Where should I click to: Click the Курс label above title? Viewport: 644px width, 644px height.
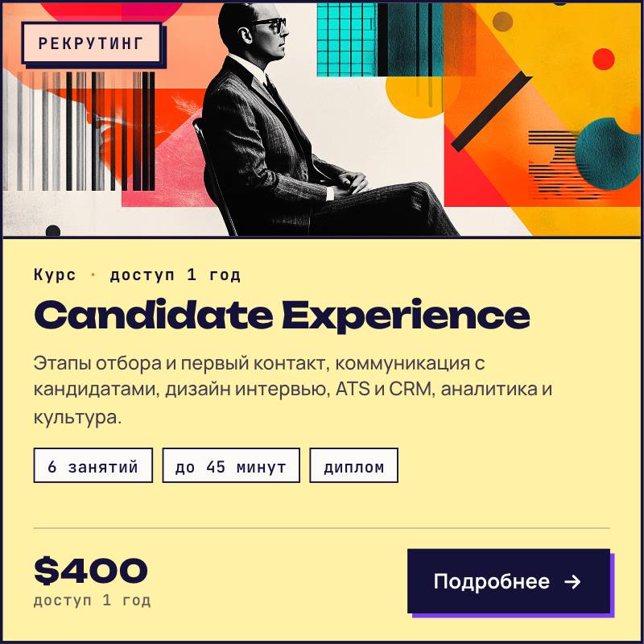point(55,275)
